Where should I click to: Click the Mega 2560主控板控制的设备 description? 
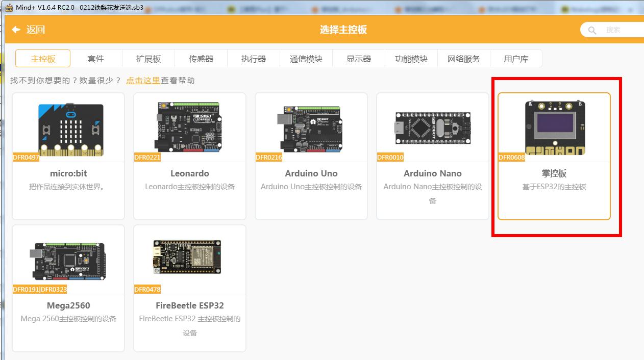pyautogui.click(x=68, y=319)
